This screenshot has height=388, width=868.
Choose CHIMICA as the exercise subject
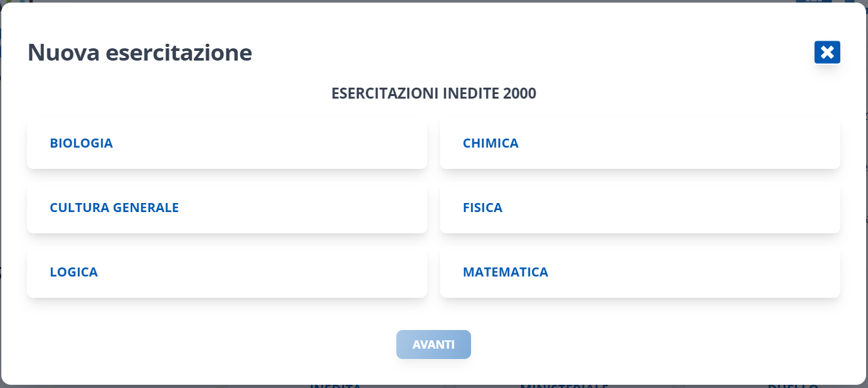640,143
